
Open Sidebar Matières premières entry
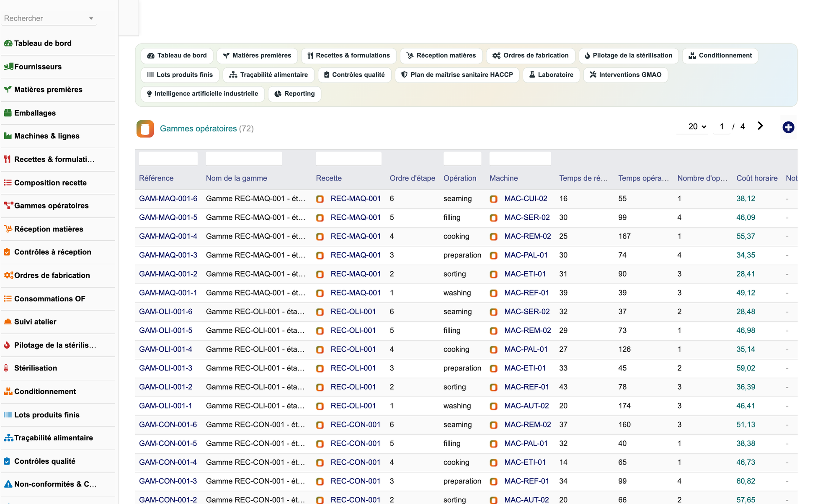[43, 90]
